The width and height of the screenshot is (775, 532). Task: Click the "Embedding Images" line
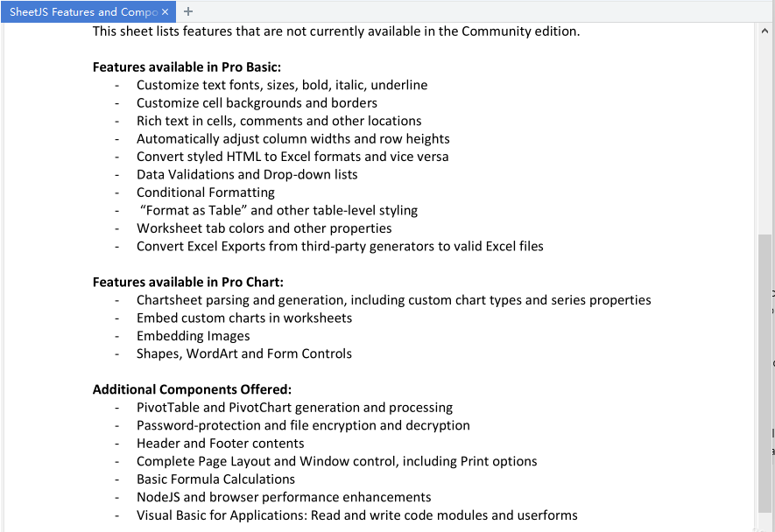[193, 336]
